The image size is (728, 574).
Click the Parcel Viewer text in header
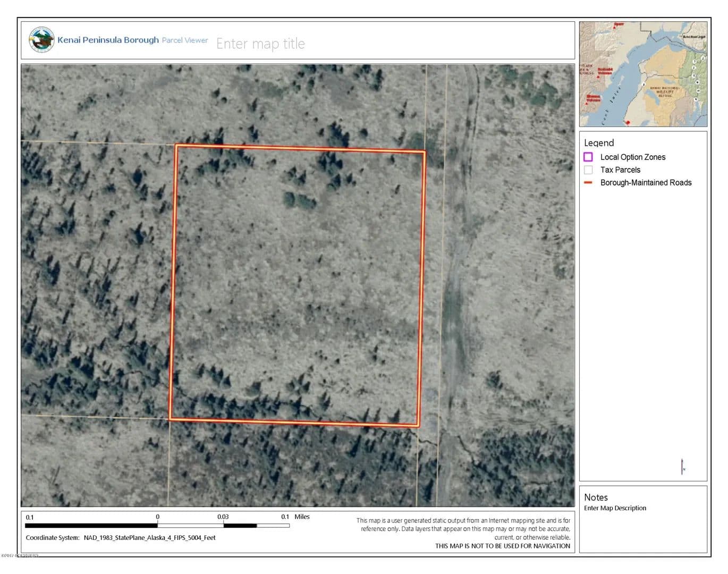(185, 40)
